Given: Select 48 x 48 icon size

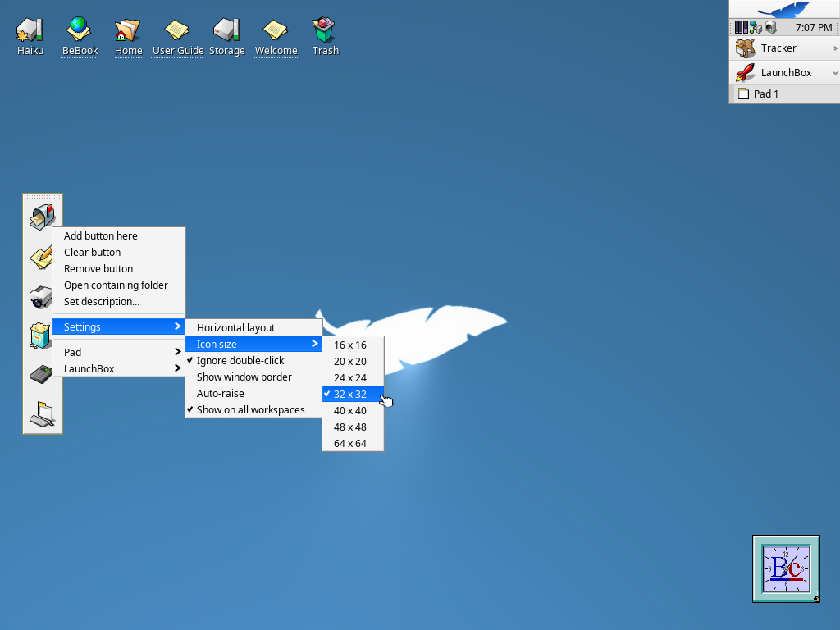Looking at the screenshot, I should (353, 427).
